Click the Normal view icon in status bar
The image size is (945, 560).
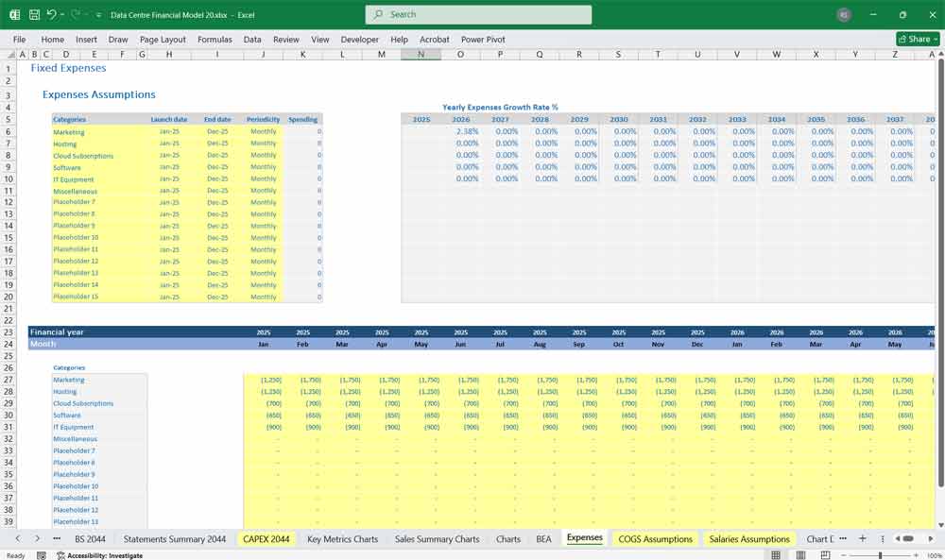pos(776,555)
